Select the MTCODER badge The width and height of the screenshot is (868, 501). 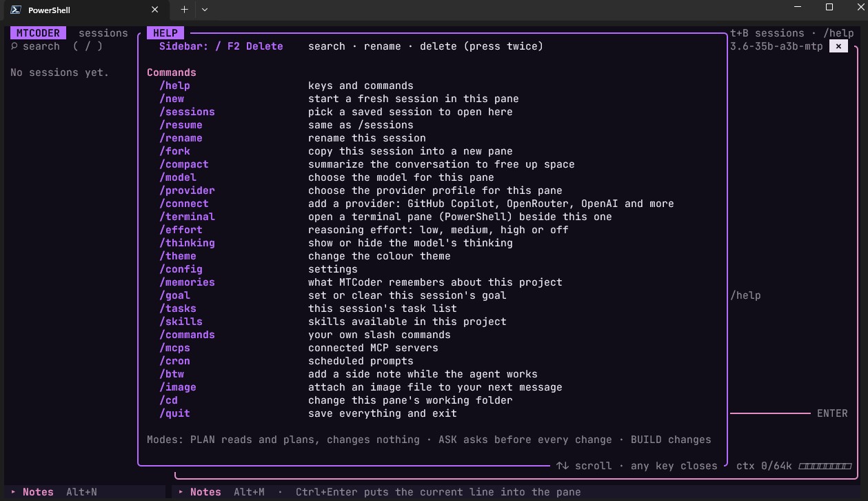[38, 33]
